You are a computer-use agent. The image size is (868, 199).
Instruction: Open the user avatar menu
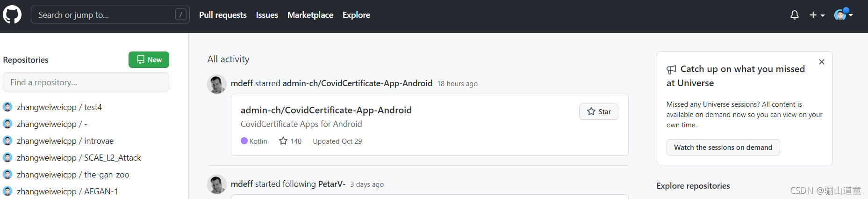tap(843, 15)
